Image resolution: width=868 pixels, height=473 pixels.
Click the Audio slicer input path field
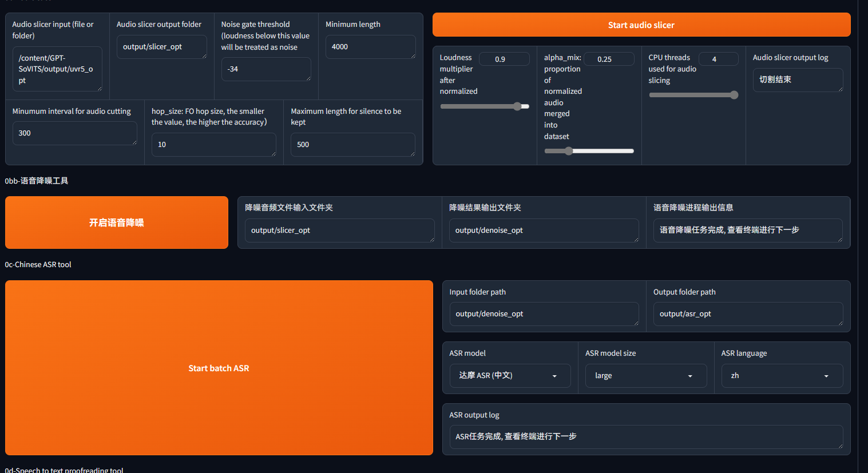57,69
